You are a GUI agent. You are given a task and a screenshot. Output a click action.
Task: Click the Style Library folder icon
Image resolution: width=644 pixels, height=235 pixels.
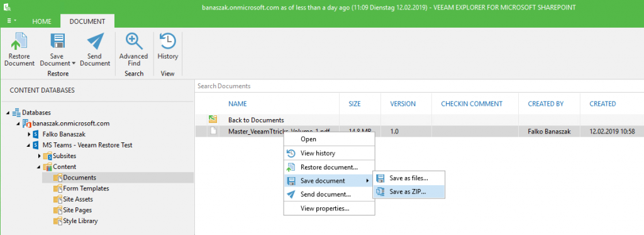tap(57, 221)
